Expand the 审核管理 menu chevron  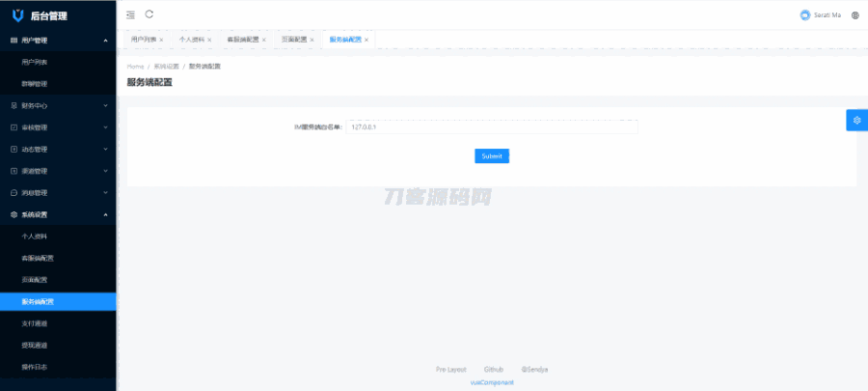105,127
